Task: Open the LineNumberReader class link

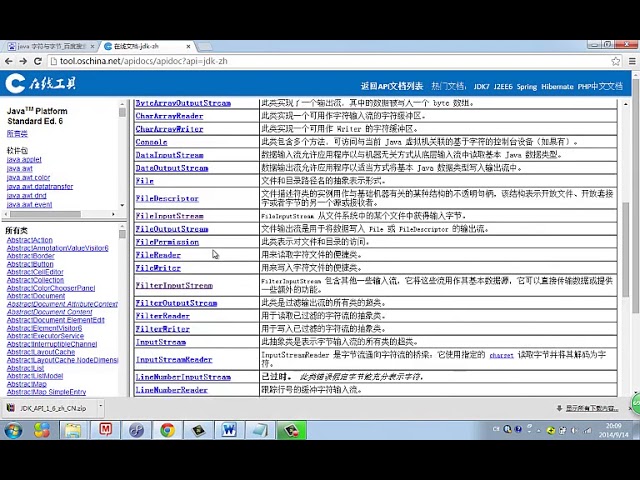Action: click(x=171, y=390)
